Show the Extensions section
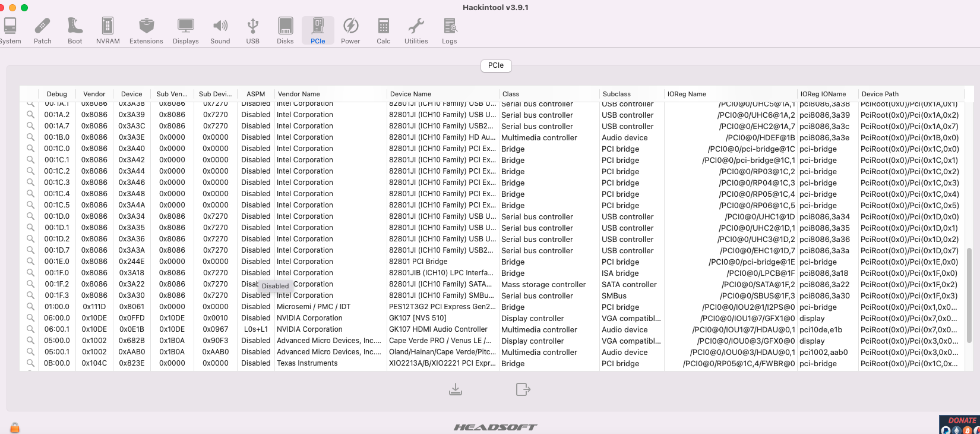Viewport: 980px width, 434px height. [x=146, y=31]
